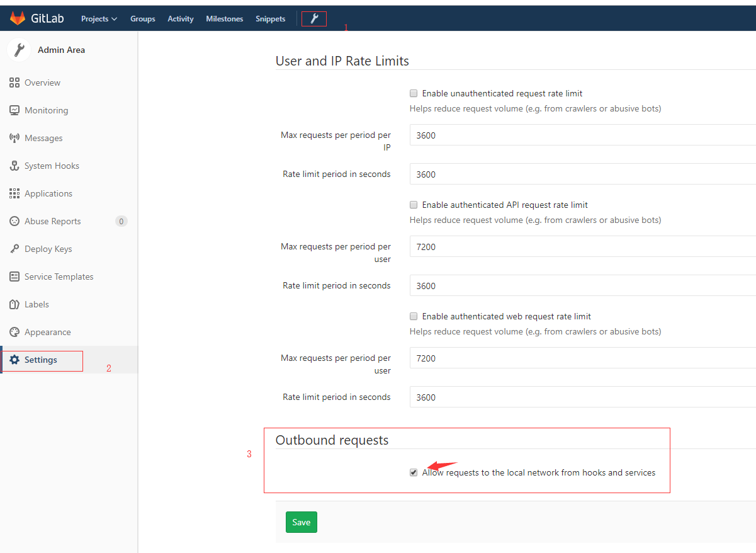Open the Deploy Keys page
This screenshot has height=553, width=756.
coord(48,249)
